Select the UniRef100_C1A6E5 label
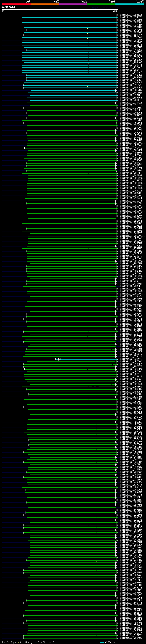 (x=131, y=364)
